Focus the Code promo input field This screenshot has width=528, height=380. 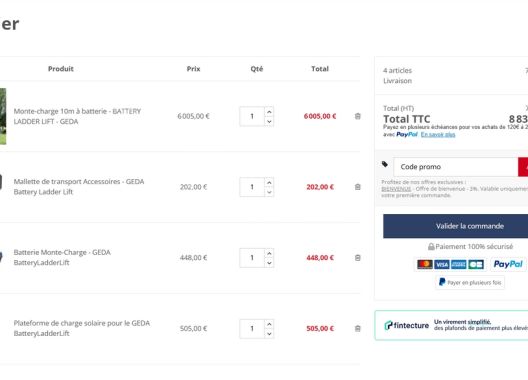456,167
